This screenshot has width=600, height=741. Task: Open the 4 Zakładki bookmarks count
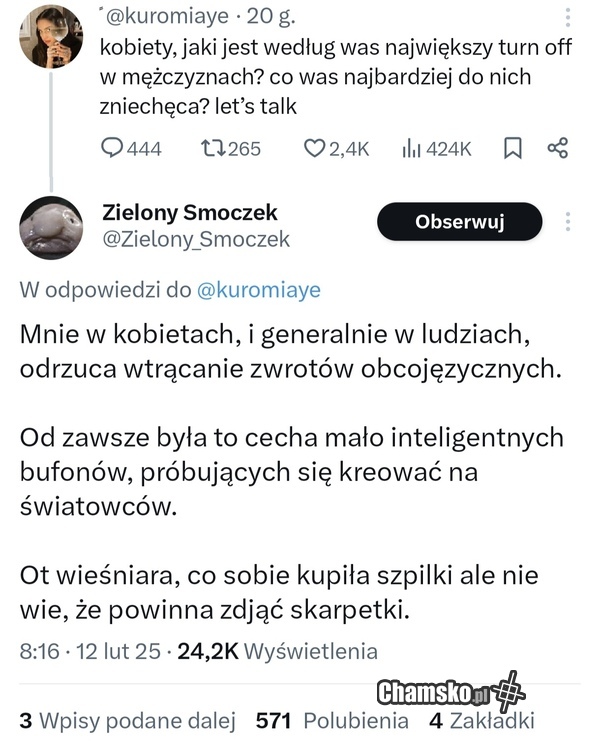481,720
